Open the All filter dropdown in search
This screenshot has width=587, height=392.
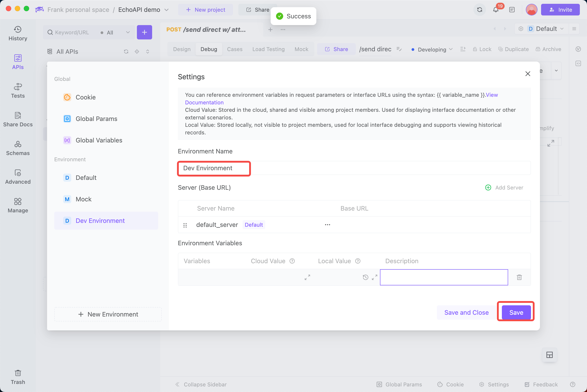coord(115,32)
